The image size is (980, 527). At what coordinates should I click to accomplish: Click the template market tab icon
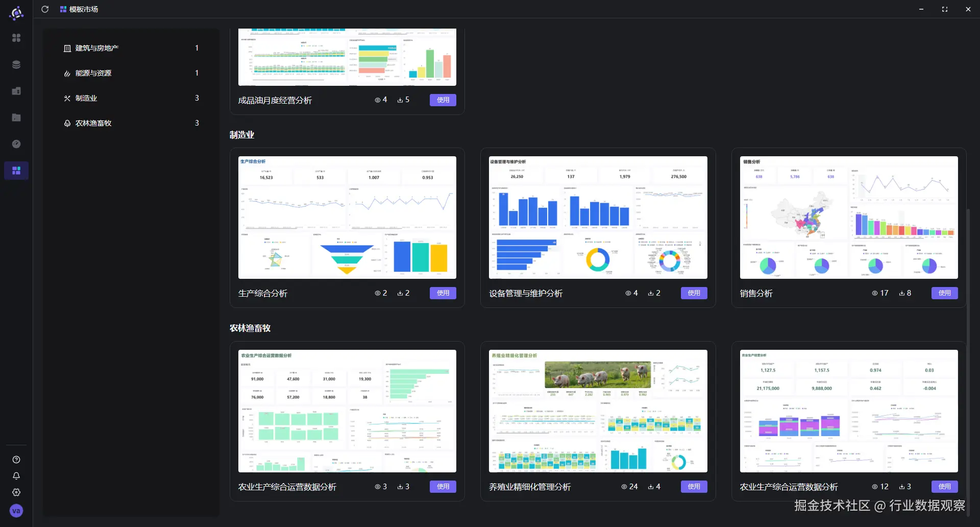[63, 9]
